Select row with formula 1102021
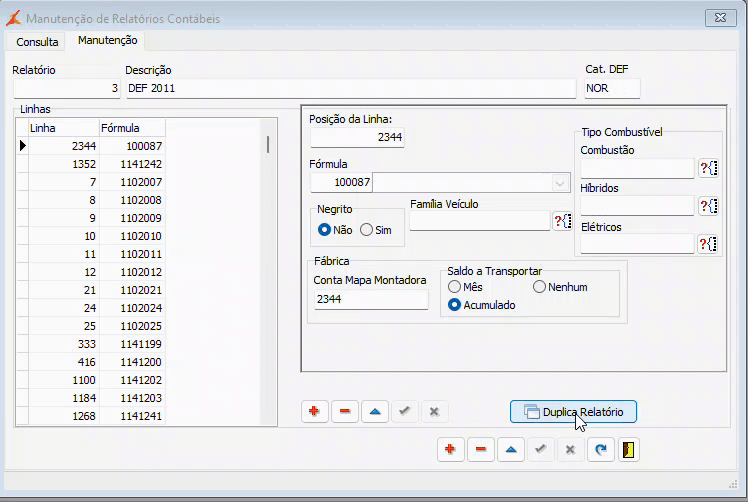The height and width of the screenshot is (502, 748). click(97, 290)
